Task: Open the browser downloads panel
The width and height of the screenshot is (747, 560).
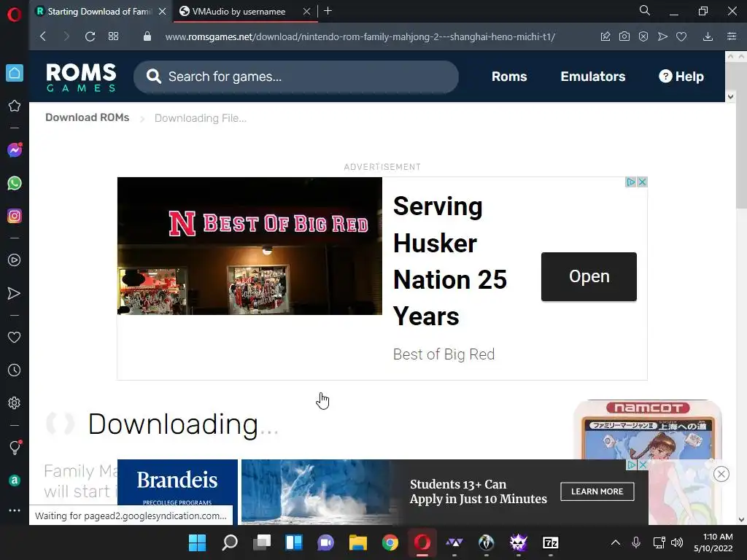Action: pos(708,36)
